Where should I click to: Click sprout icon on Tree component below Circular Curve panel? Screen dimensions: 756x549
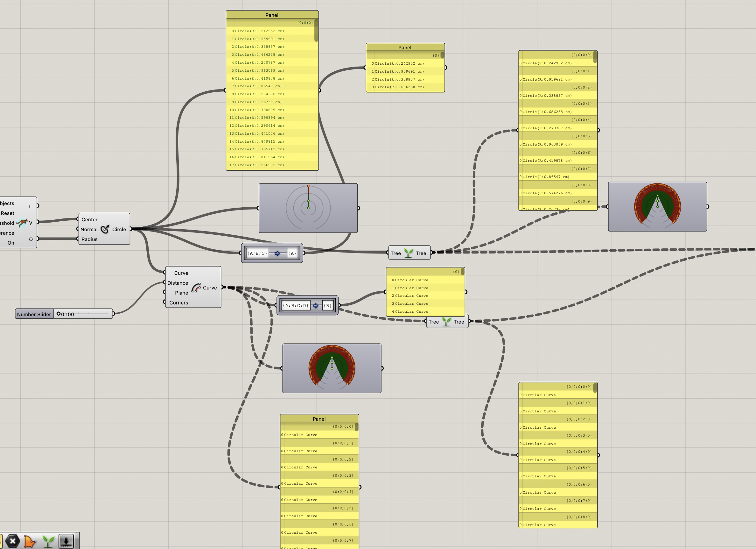[x=446, y=322]
